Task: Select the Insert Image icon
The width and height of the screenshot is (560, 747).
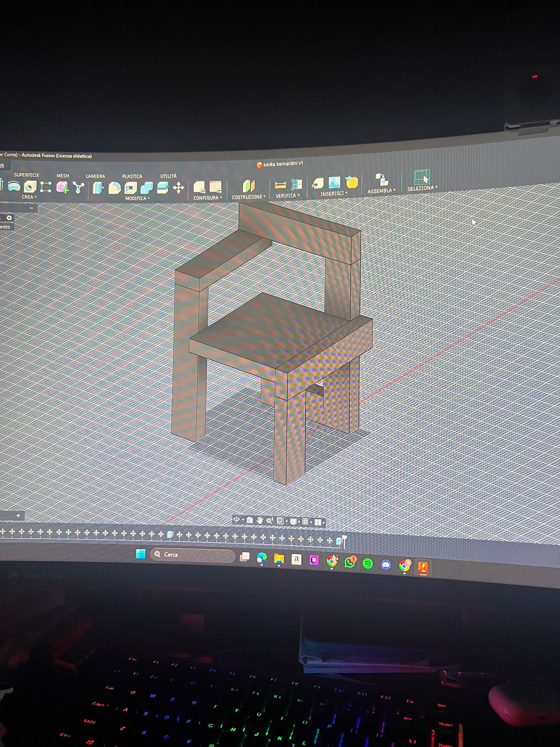Action: tap(334, 183)
